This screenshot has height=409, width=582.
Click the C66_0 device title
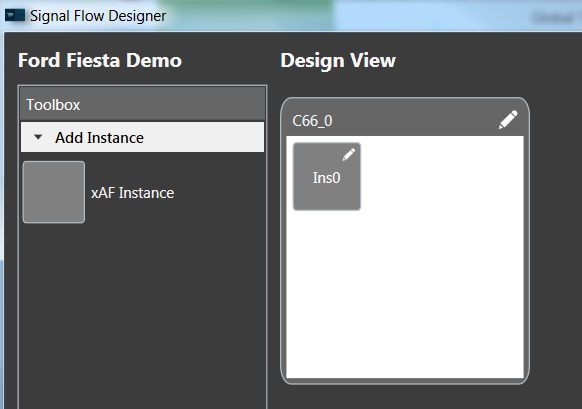[x=312, y=121]
